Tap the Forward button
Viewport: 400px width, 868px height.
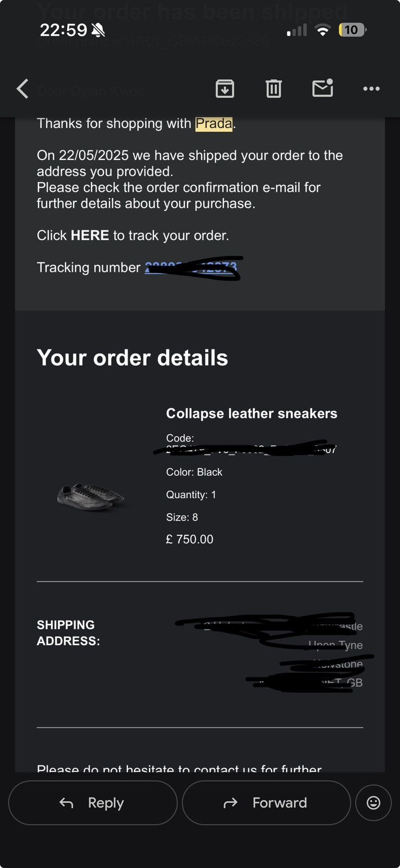(266, 803)
